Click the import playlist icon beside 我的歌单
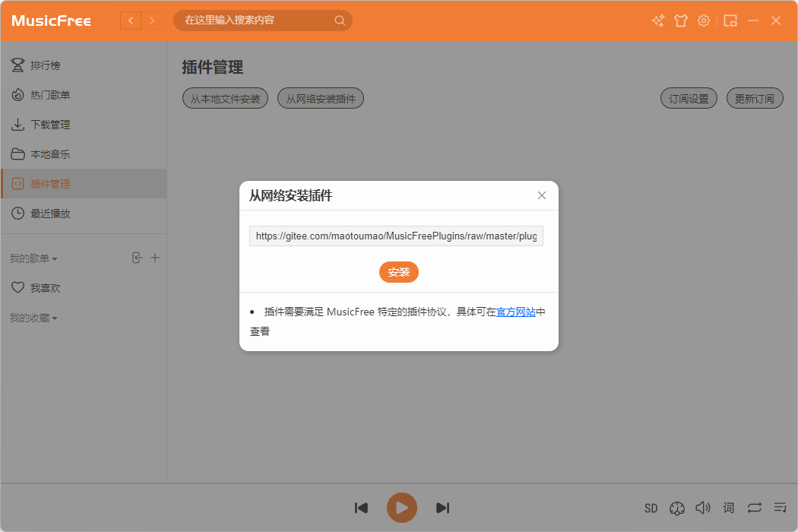 pos(137,258)
